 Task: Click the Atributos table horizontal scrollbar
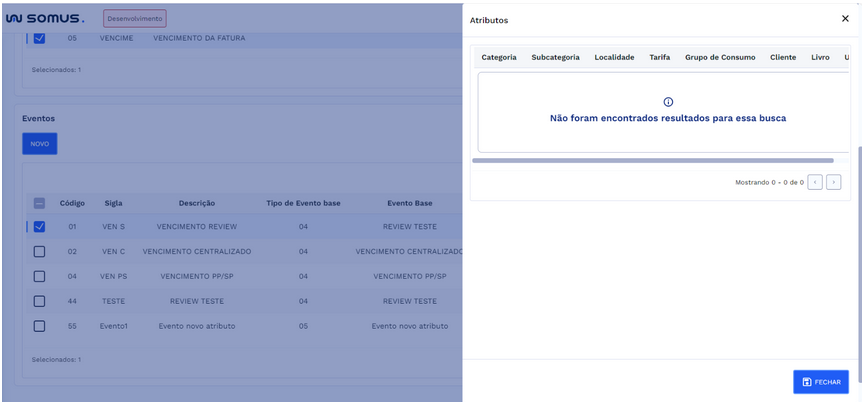click(652, 160)
